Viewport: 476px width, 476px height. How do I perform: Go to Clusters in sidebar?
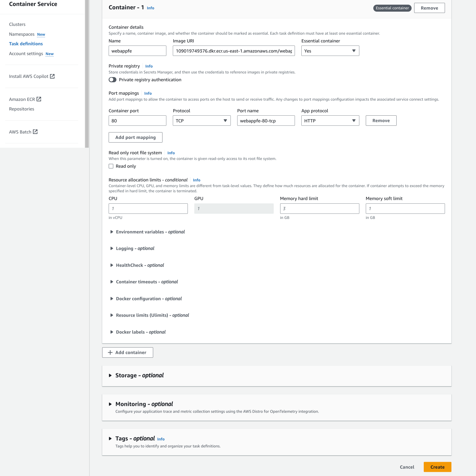pos(17,24)
